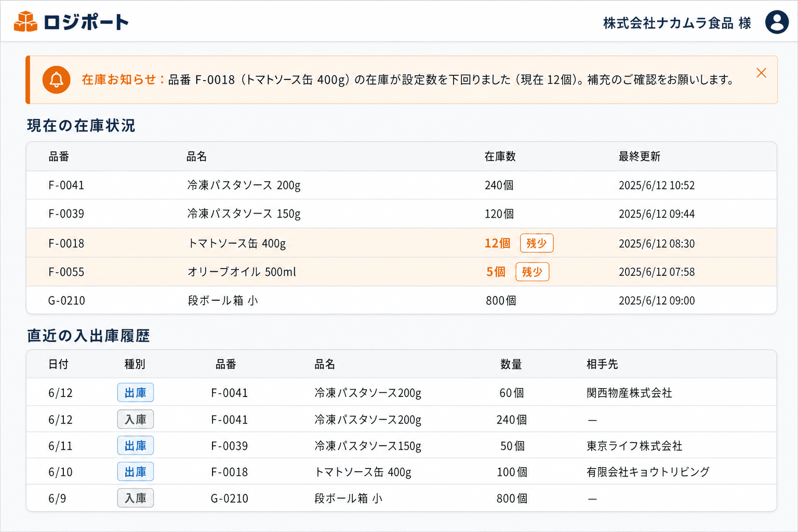This screenshot has height=532, width=798.
Task: Select 品番 F-0018 in the stock table
Action: pyautogui.click(x=66, y=243)
